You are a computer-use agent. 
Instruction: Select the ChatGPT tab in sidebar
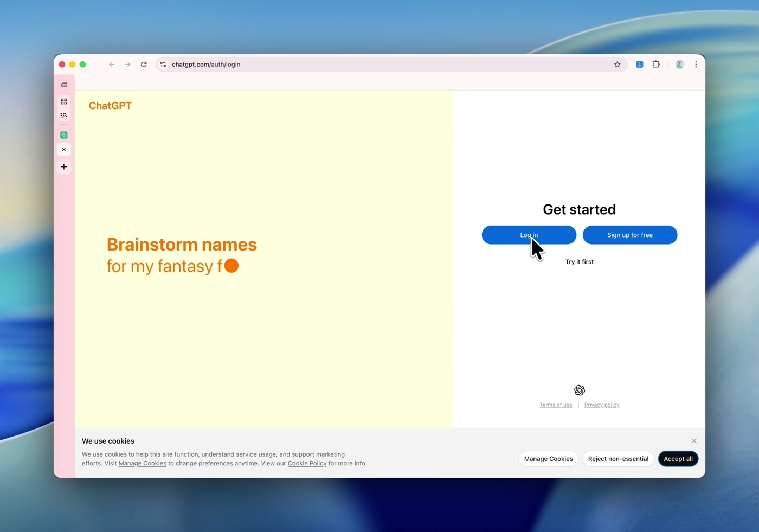click(64, 135)
